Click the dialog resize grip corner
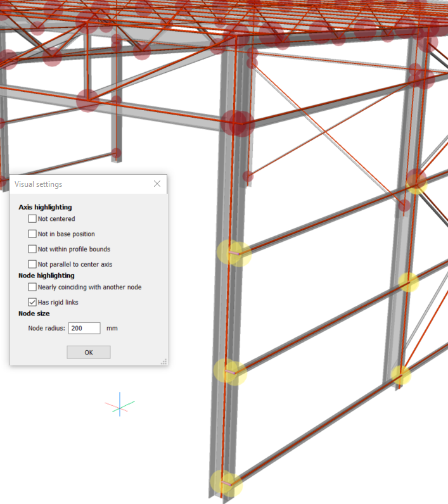 pos(163,362)
